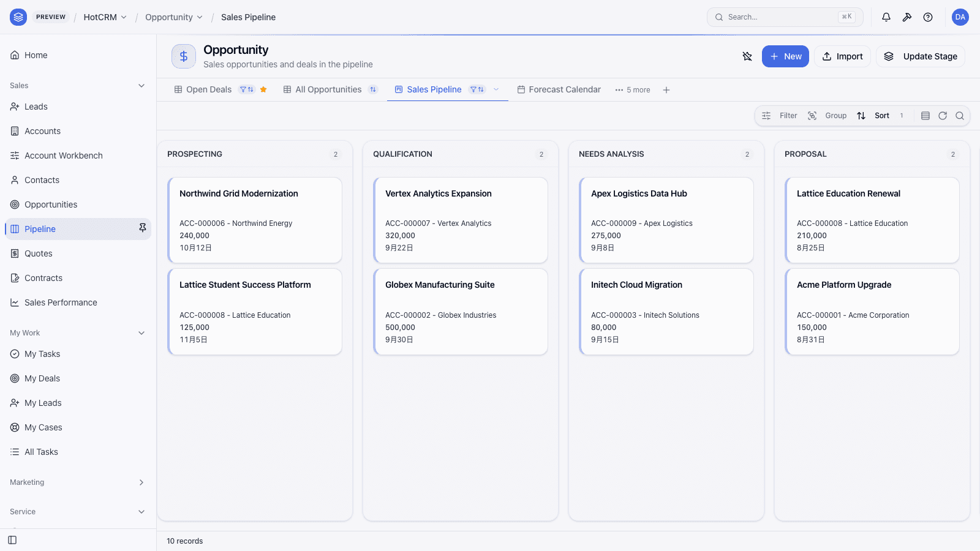Open the Filter panel
This screenshot has height=551, width=980.
click(x=779, y=116)
